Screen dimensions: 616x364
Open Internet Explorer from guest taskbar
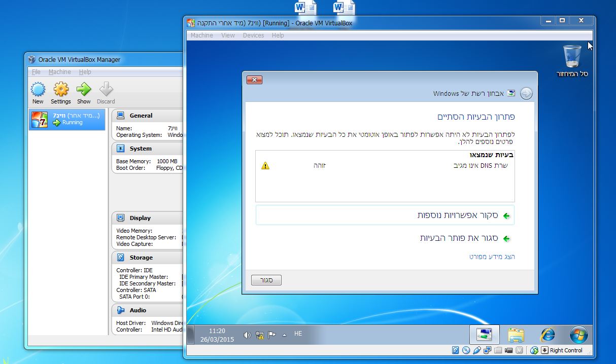547,335
